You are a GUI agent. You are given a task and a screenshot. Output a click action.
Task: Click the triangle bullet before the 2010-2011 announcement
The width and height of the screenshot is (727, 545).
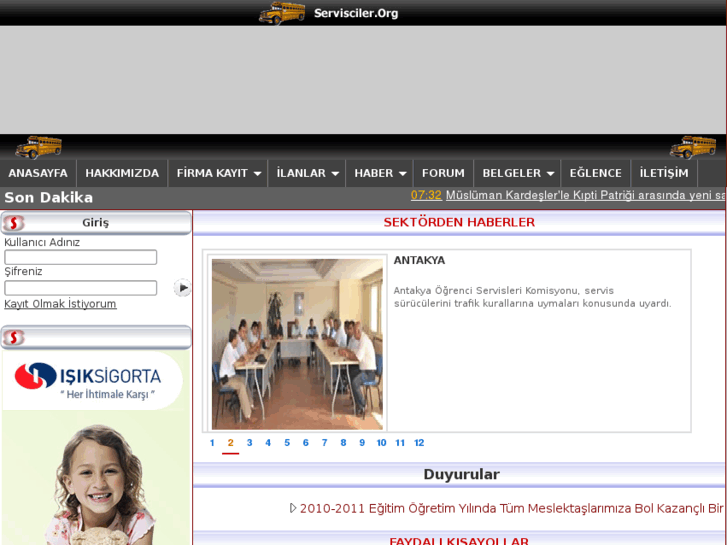(x=293, y=508)
